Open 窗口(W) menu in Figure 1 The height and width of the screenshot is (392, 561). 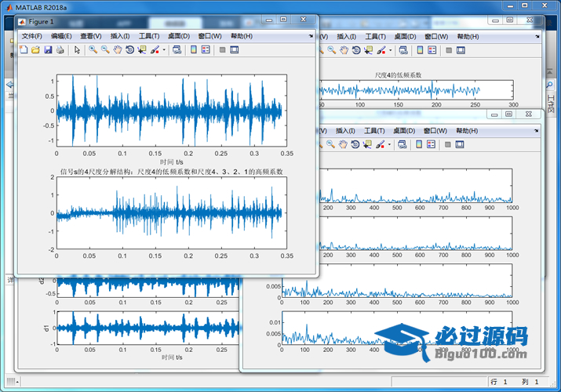[x=210, y=36]
